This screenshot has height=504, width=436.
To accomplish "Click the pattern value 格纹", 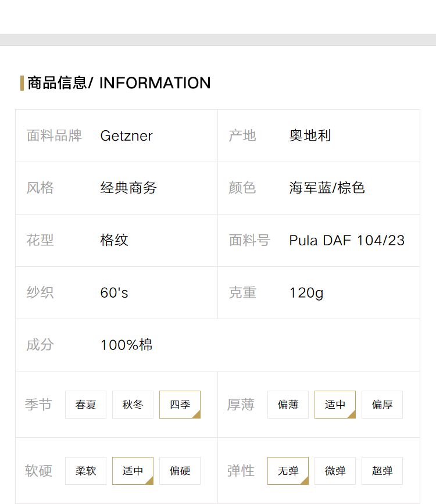I will [114, 240].
